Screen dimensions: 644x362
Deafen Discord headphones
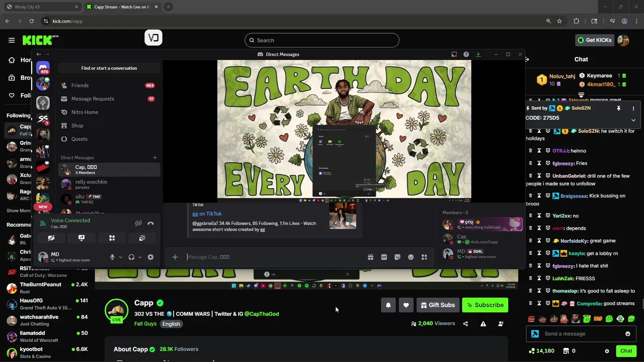coord(131,257)
